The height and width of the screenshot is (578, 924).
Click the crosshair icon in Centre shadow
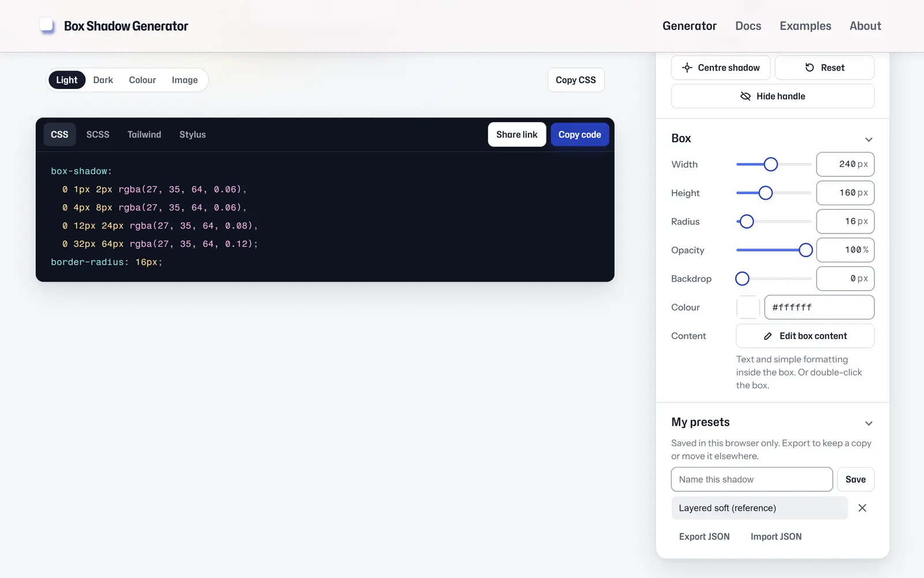[687, 68]
